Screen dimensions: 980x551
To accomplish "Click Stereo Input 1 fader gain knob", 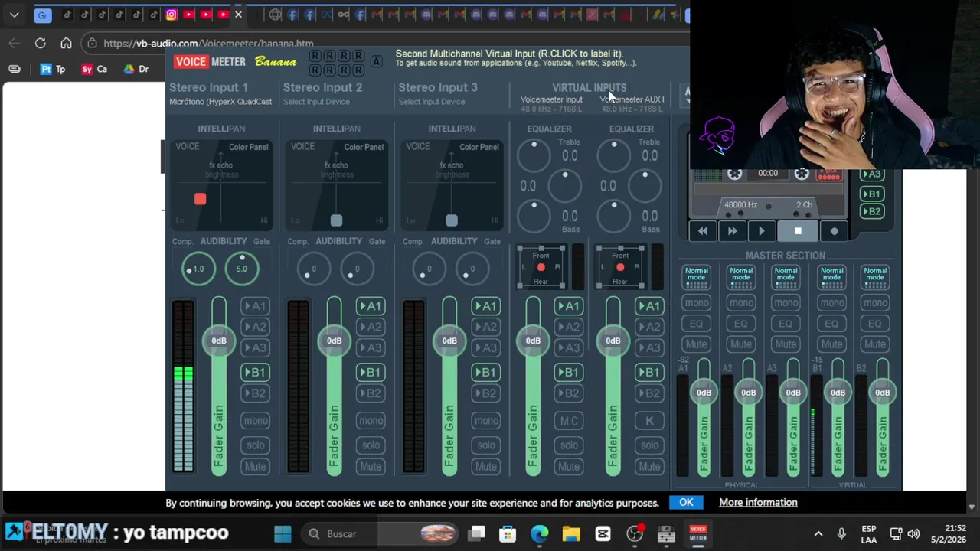I will coord(219,341).
